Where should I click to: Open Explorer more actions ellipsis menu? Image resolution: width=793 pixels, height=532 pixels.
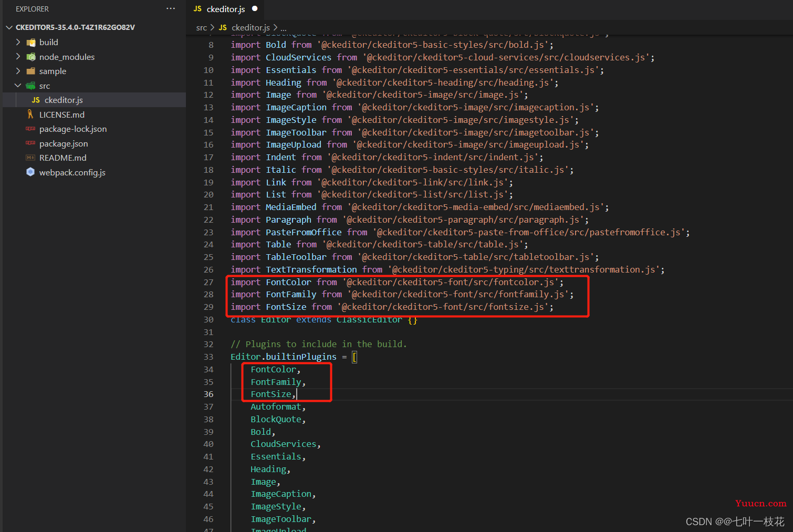tap(171, 9)
